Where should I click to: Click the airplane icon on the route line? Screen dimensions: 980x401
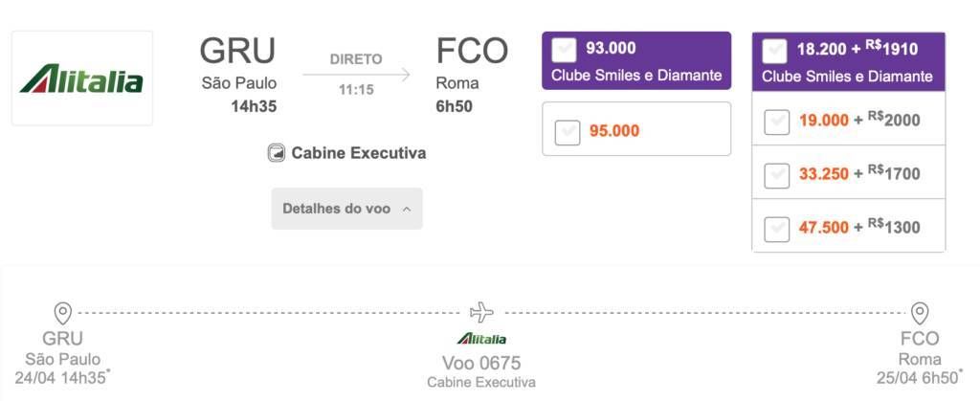tap(481, 312)
